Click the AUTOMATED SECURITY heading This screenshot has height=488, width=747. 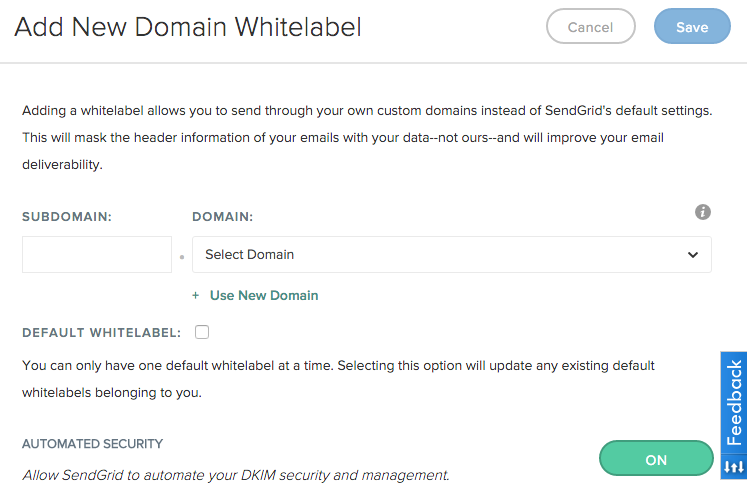click(92, 444)
